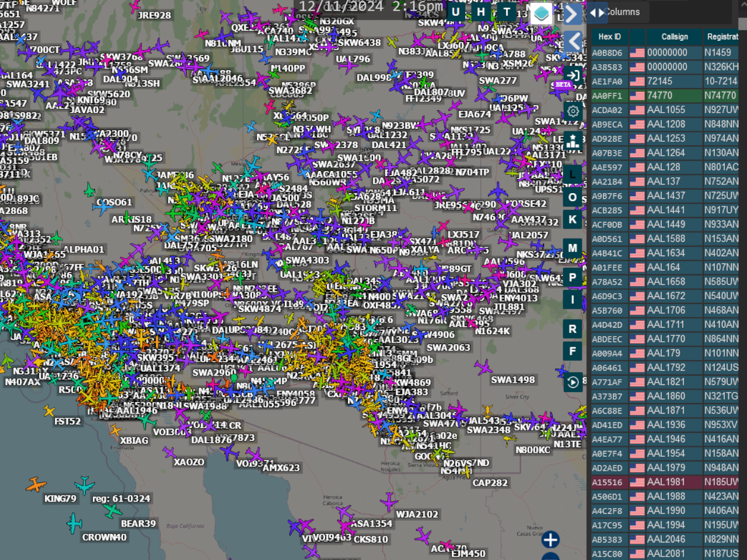Click Hex ID A01FEE in the table
This screenshot has width=747, height=560.
coord(607,268)
